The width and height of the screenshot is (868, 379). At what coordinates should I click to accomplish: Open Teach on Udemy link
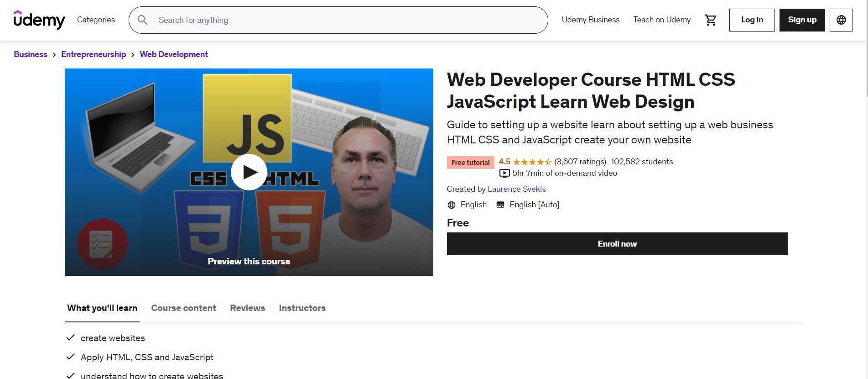(x=662, y=20)
